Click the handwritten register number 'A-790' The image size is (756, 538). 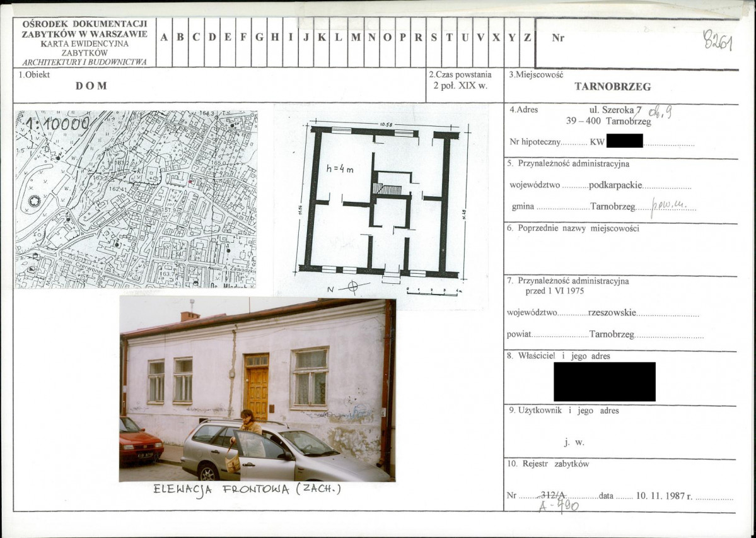point(559,506)
